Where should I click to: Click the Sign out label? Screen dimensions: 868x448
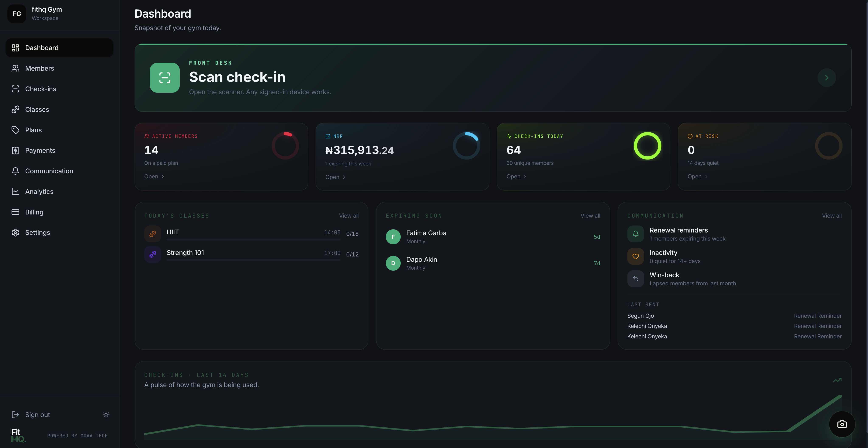tap(37, 415)
